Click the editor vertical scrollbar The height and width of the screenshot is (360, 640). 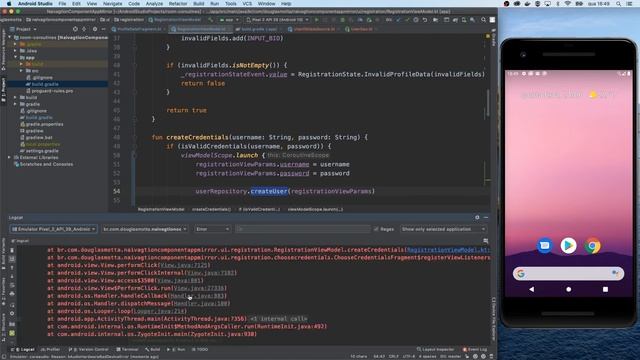(488, 102)
